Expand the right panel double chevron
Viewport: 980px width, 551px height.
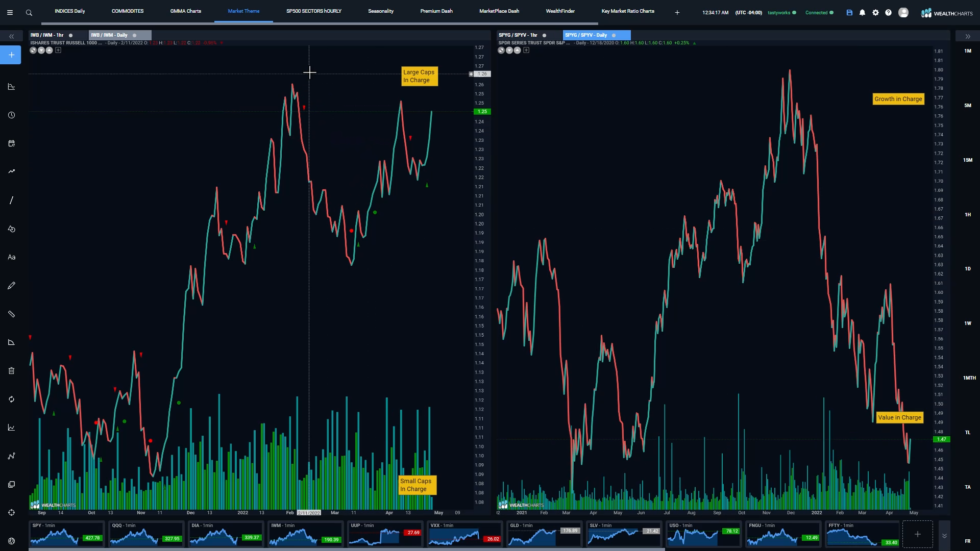pos(967,36)
